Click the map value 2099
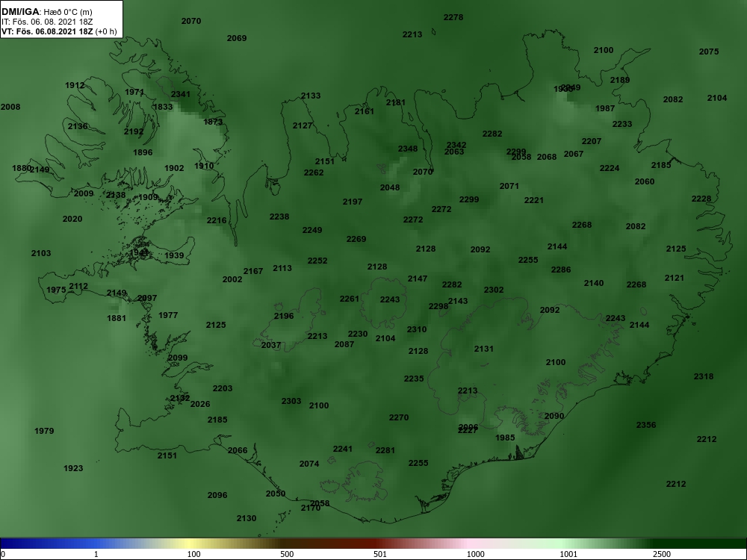The width and height of the screenshot is (747, 560). point(178,358)
